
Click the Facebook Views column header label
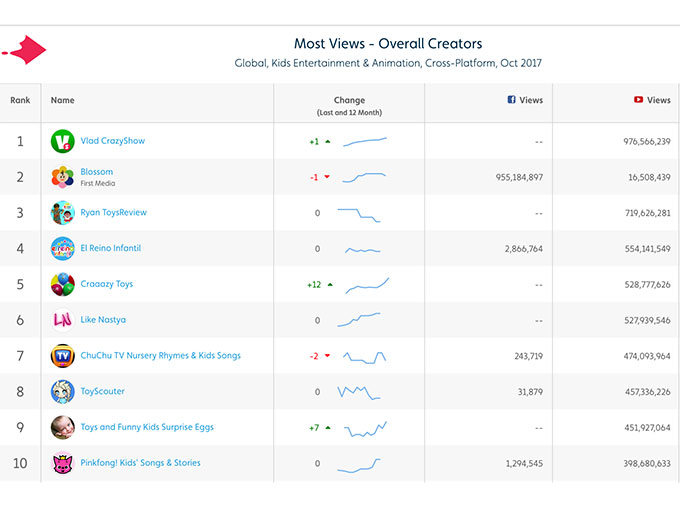531,100
